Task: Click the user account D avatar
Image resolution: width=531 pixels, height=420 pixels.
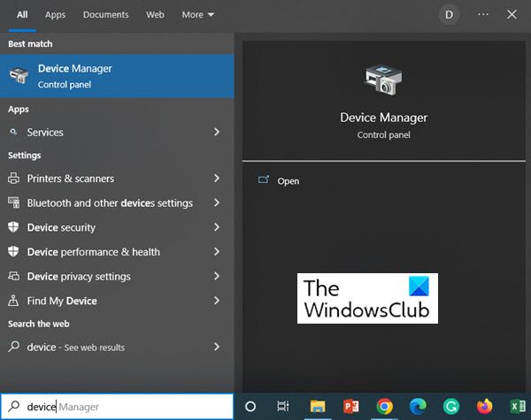Action: 450,15
